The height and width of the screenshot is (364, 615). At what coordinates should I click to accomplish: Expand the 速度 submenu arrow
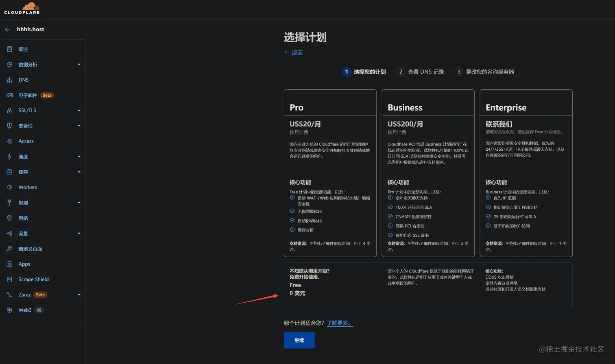click(x=79, y=157)
